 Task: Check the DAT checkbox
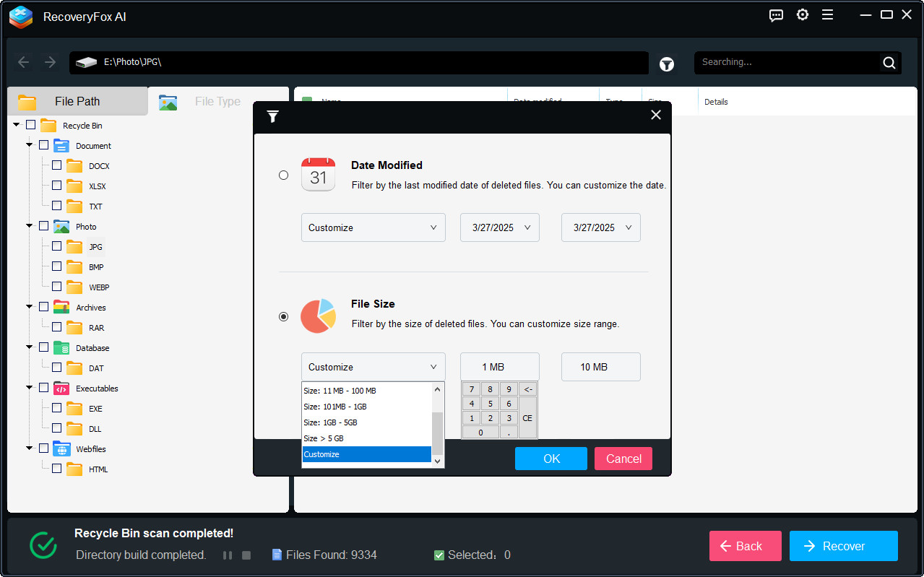(57, 368)
